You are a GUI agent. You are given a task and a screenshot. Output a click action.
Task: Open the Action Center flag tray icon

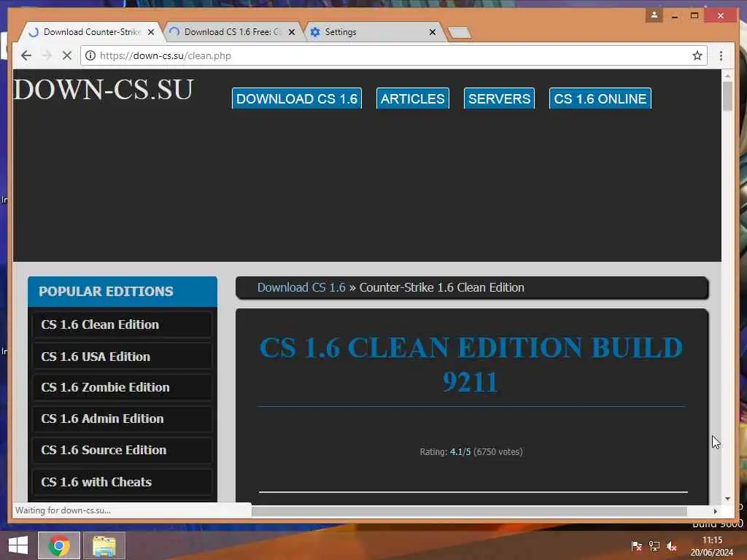click(636, 546)
